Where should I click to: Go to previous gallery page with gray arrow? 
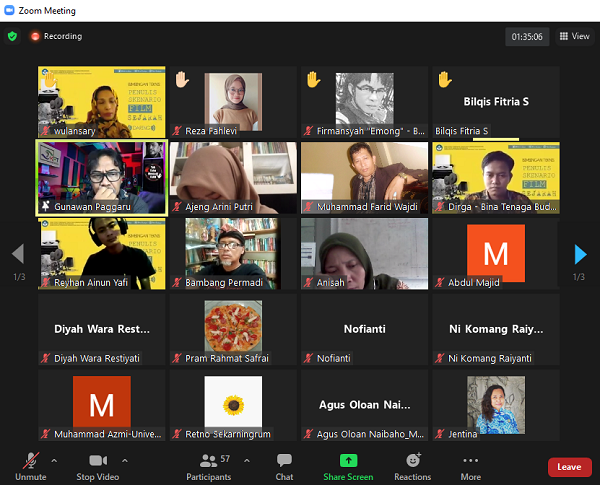pos(18,253)
